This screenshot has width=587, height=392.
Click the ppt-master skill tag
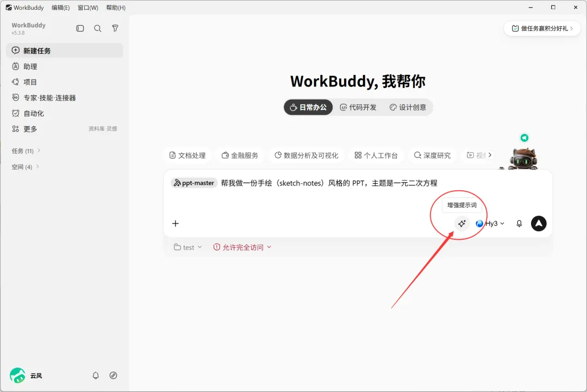[194, 183]
